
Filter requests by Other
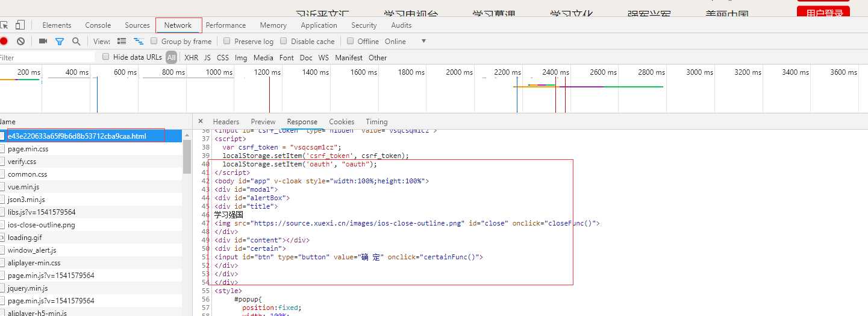coord(378,57)
